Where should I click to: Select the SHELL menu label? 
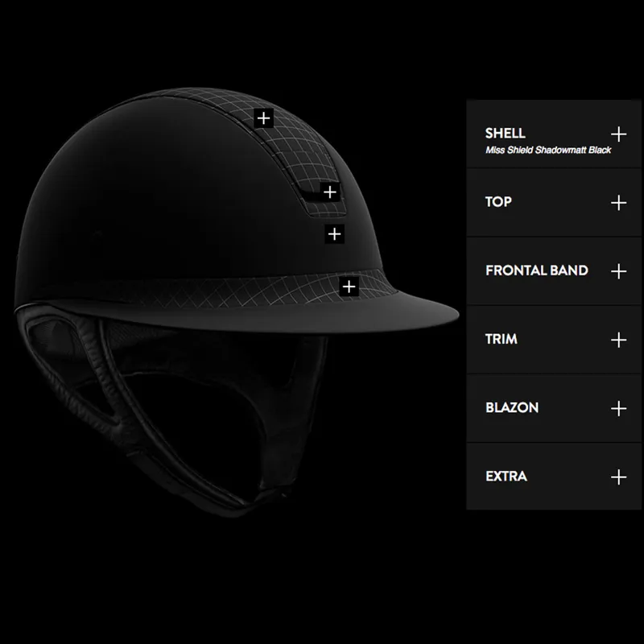pos(505,134)
